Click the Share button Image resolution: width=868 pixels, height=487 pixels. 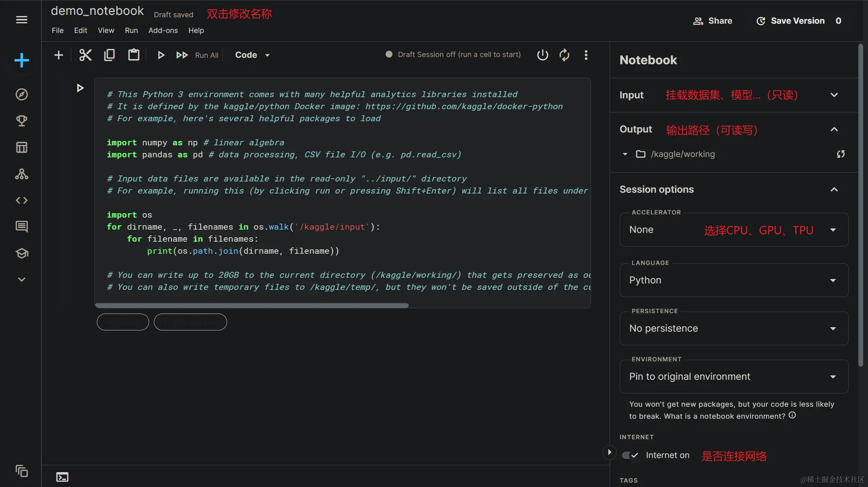click(x=712, y=21)
